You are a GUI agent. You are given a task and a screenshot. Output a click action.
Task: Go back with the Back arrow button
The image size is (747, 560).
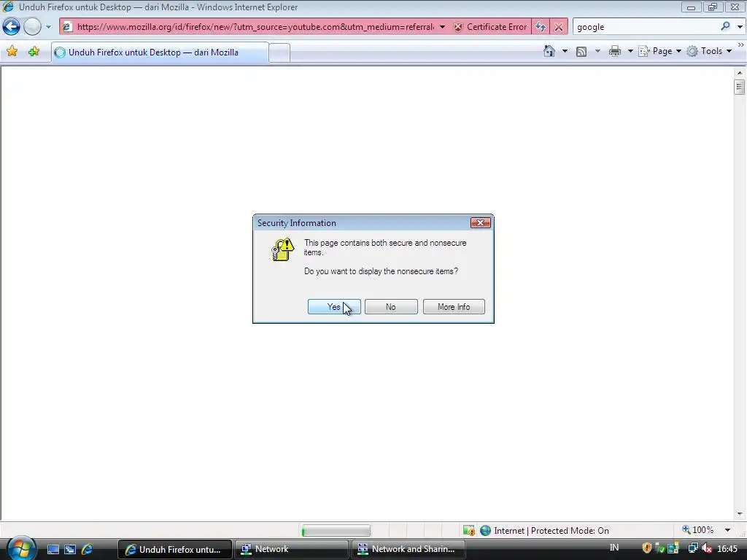[x=12, y=27]
